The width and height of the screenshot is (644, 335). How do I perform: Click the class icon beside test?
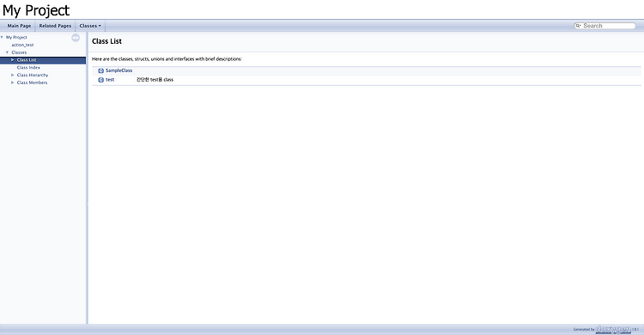coord(101,80)
